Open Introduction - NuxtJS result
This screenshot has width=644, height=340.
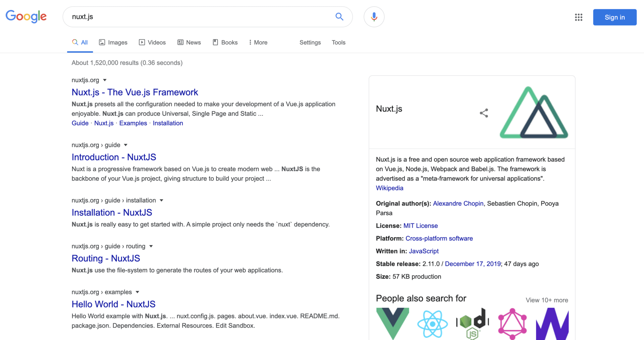(x=114, y=157)
